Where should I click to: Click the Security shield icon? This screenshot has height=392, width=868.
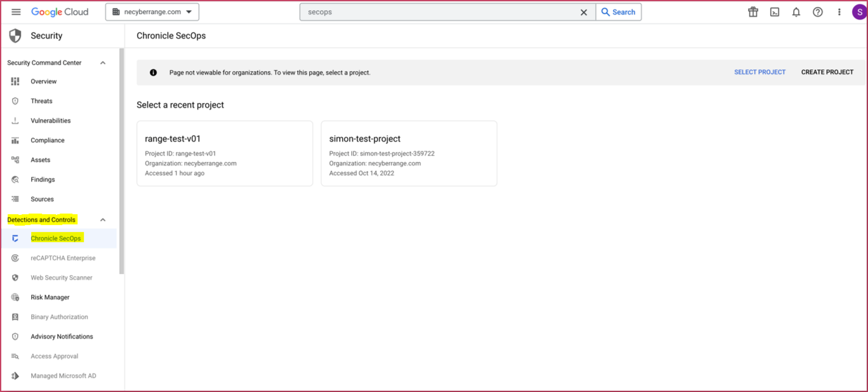point(15,36)
